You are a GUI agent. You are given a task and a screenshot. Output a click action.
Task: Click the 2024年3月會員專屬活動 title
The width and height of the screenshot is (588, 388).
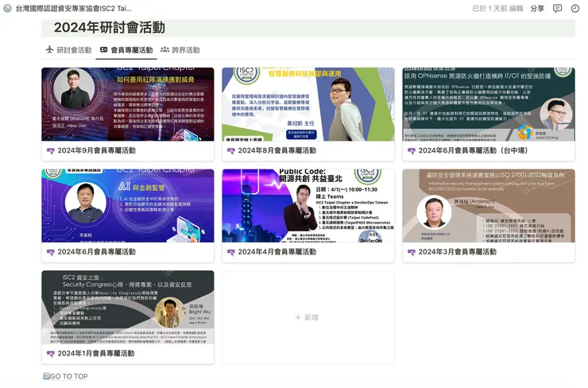[x=457, y=252]
